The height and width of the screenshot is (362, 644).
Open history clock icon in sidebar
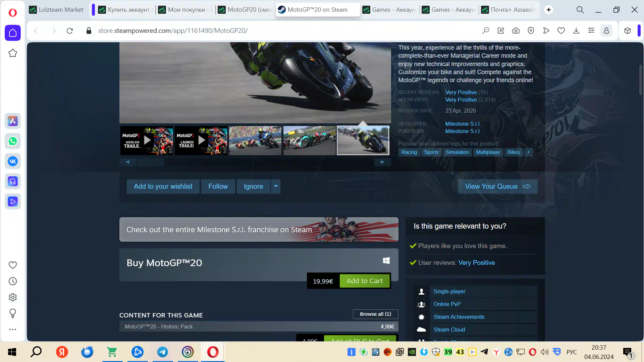(x=13, y=281)
